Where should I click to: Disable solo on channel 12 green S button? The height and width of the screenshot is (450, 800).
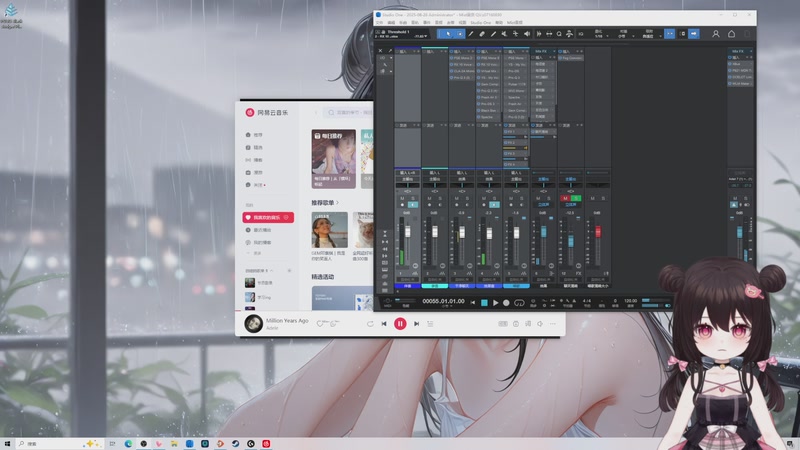(576, 198)
